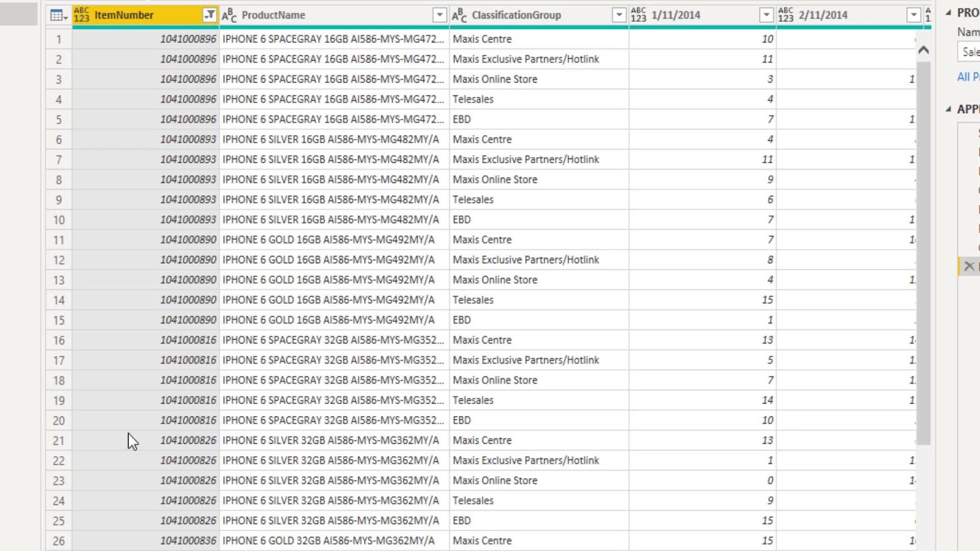This screenshot has height=551, width=980.
Task: Open ItemNumber column filter dropdown
Action: [x=209, y=15]
